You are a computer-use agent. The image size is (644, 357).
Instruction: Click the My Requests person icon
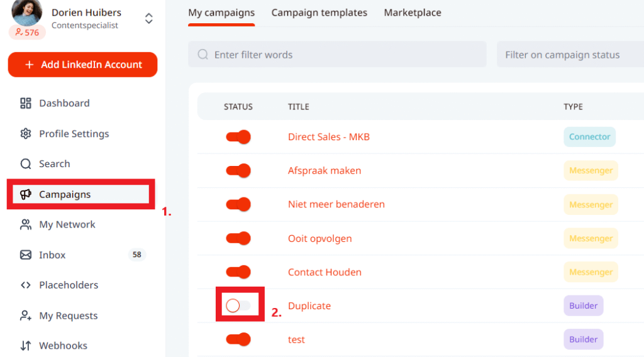(26, 316)
